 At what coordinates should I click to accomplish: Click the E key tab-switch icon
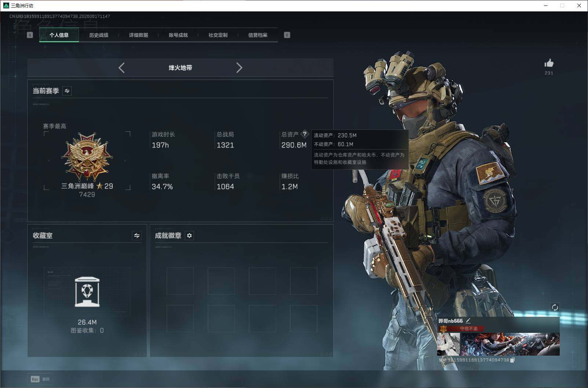pyautogui.click(x=287, y=35)
